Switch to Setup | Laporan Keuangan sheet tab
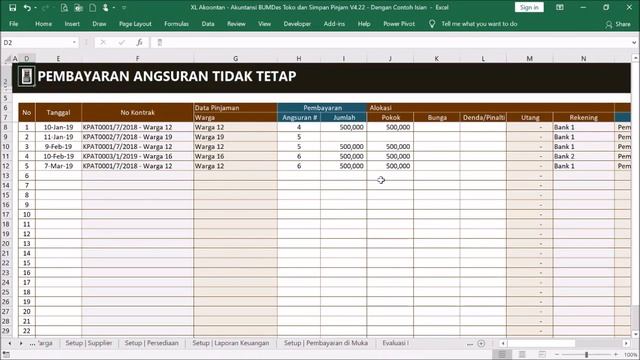640x360 pixels. 231,343
